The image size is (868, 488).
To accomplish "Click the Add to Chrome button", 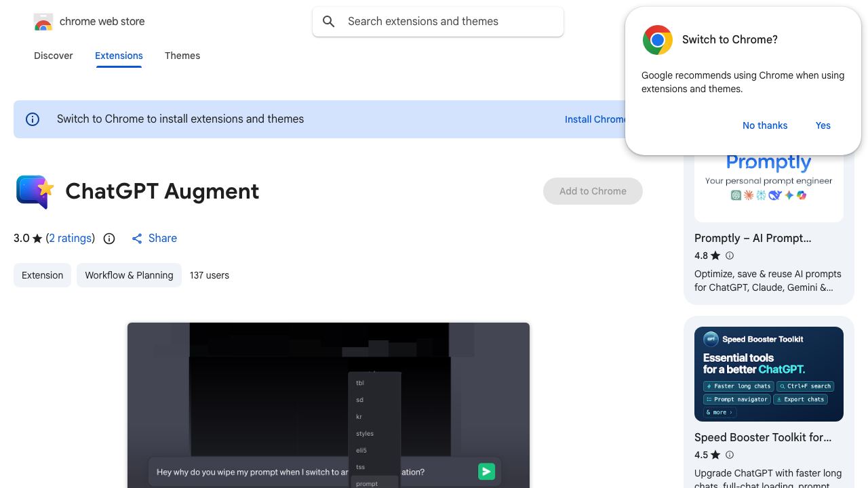I will [593, 191].
